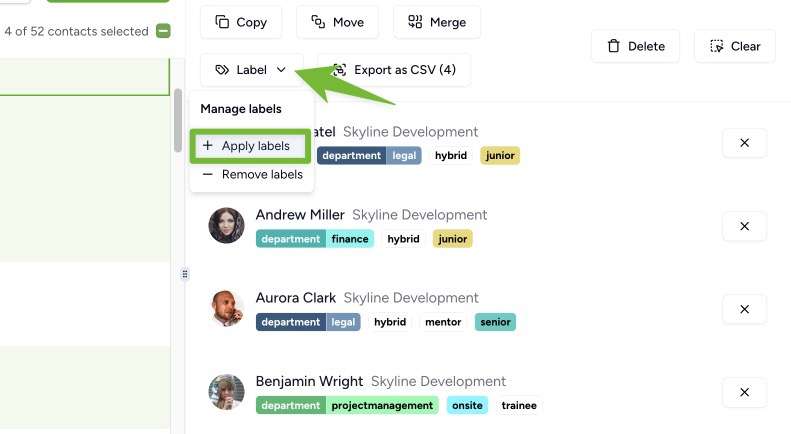Click the Export as CSV icon
Screen dimensions: 791x434
[x=340, y=70]
